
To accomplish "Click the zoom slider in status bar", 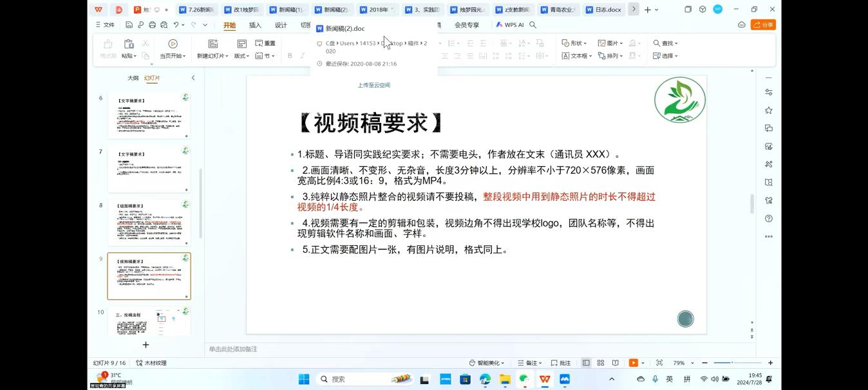I will click(x=736, y=363).
